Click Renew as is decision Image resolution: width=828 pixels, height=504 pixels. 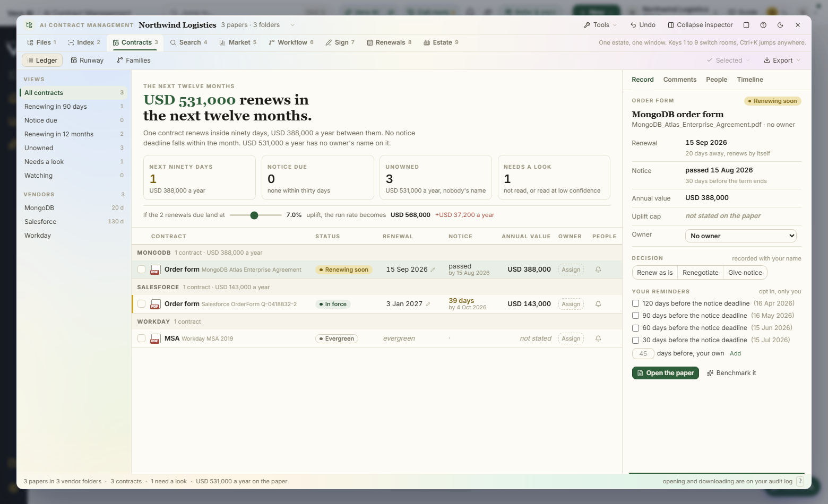654,273
